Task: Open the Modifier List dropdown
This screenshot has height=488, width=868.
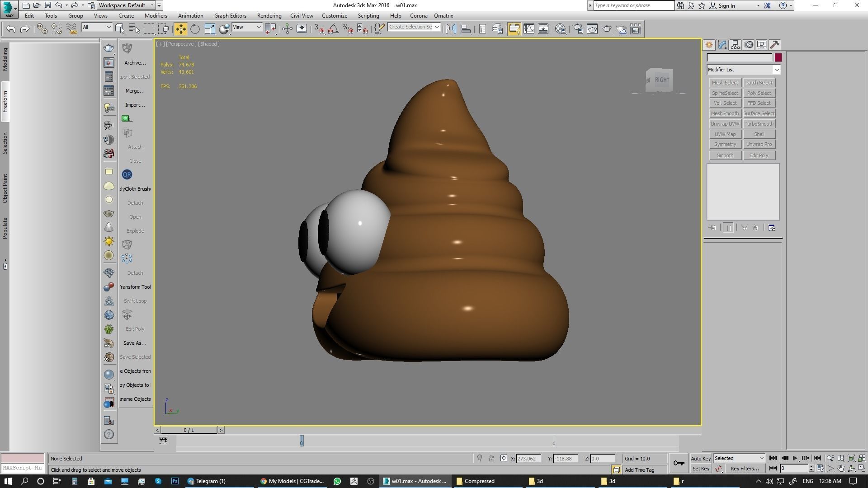Action: click(x=744, y=70)
